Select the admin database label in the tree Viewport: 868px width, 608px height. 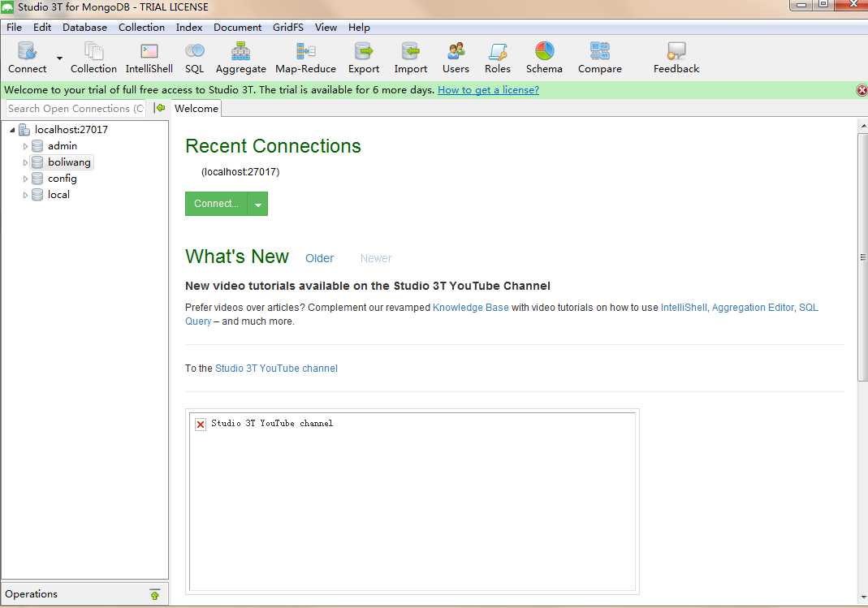point(62,146)
